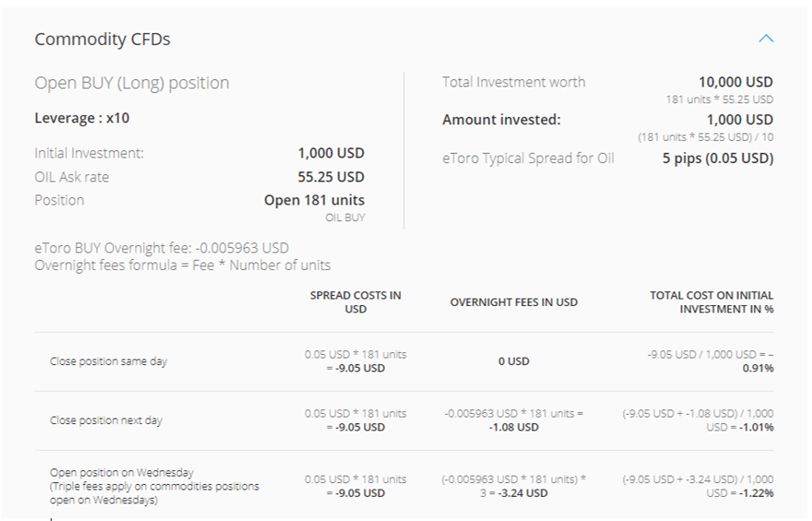The image size is (812, 521).
Task: Click the OIL BUY sublabel
Action: (345, 218)
